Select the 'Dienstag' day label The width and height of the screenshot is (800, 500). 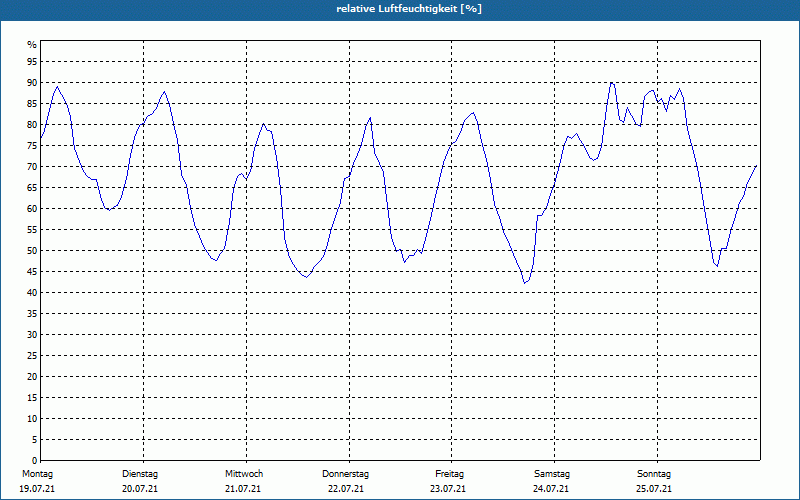[140, 474]
